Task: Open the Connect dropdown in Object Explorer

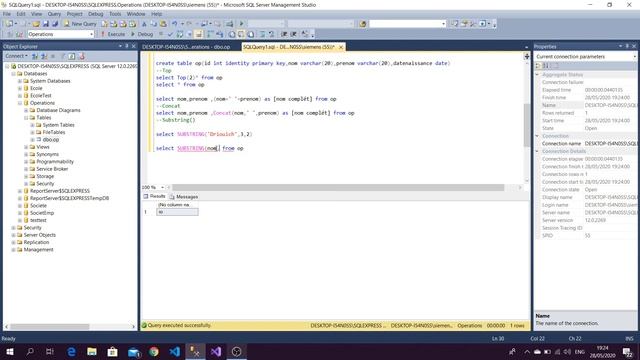Action: 16,56
